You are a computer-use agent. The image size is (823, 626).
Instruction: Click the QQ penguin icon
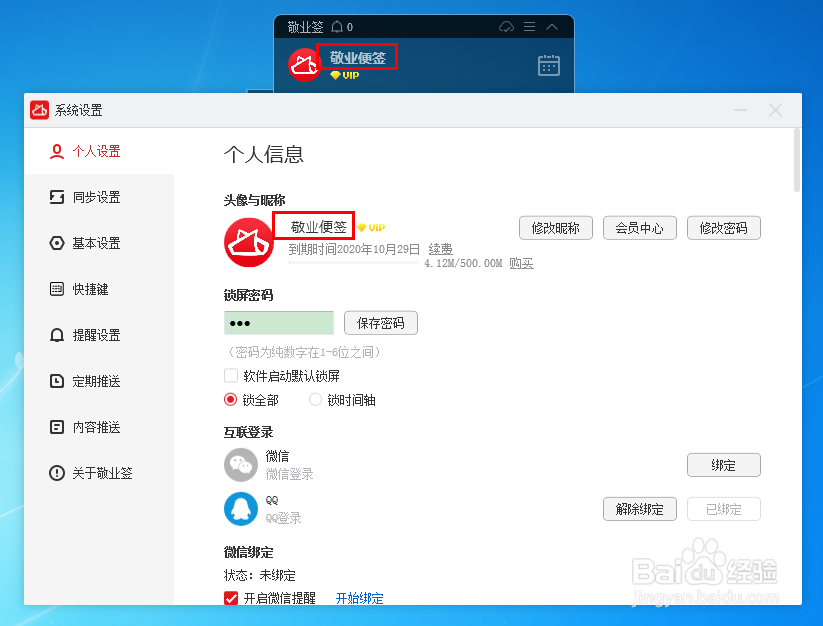(241, 509)
